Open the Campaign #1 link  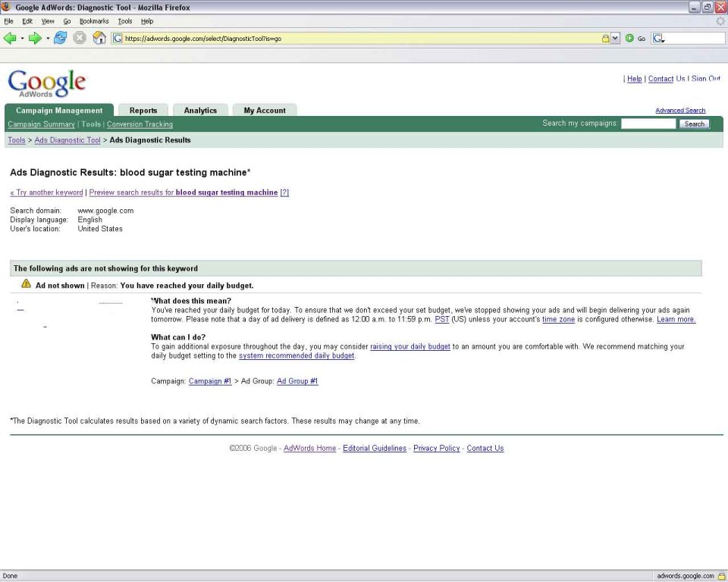click(210, 381)
